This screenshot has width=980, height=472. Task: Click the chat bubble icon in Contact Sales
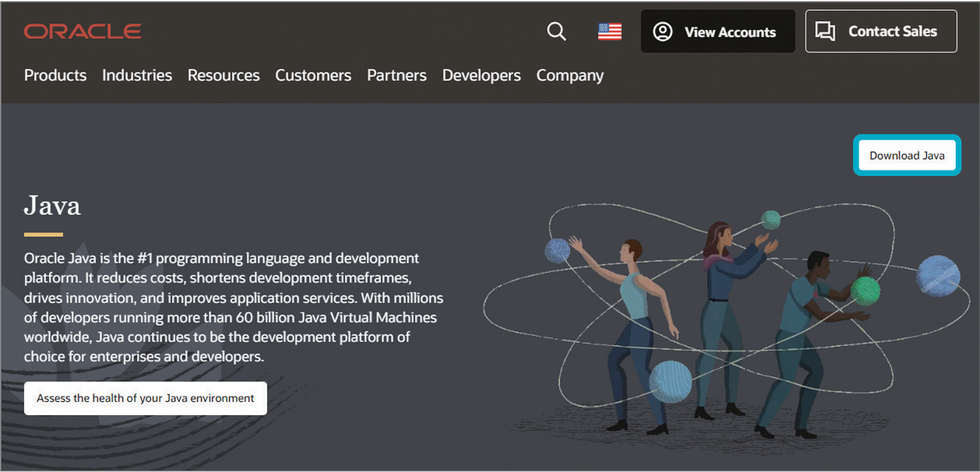point(825,31)
